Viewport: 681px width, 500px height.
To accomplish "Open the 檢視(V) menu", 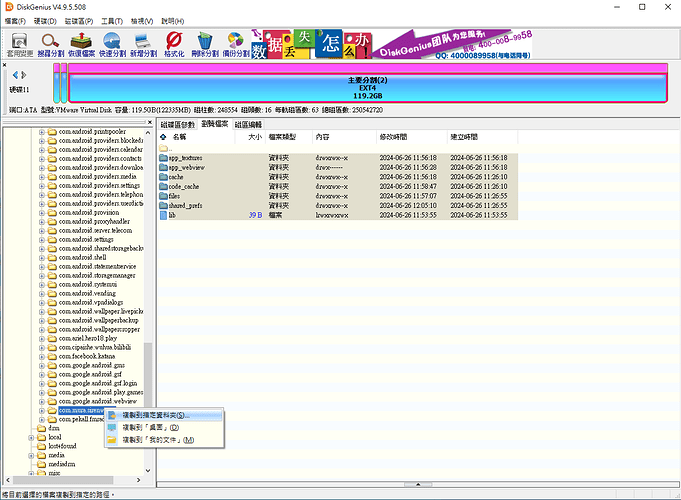I will (142, 21).
